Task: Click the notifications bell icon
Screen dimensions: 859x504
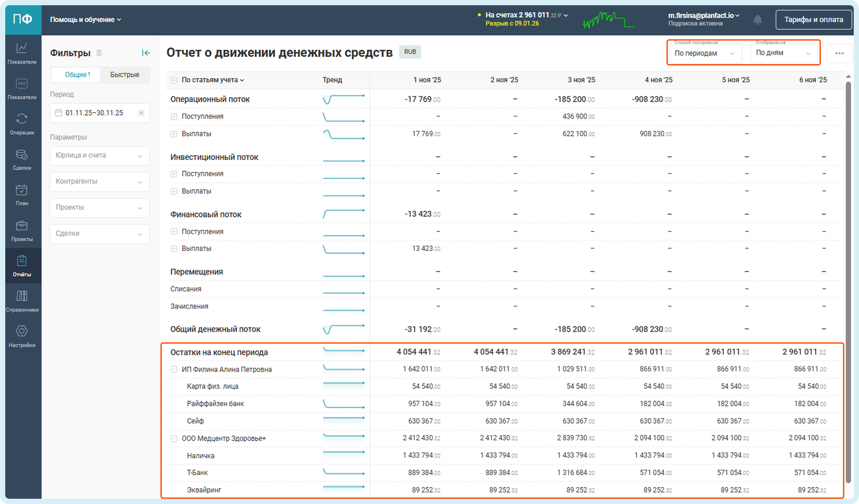Action: pyautogui.click(x=758, y=20)
